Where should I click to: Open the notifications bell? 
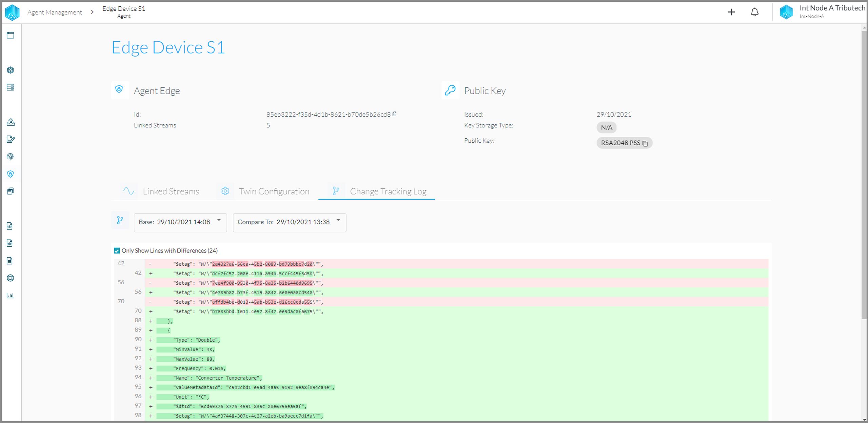point(754,12)
